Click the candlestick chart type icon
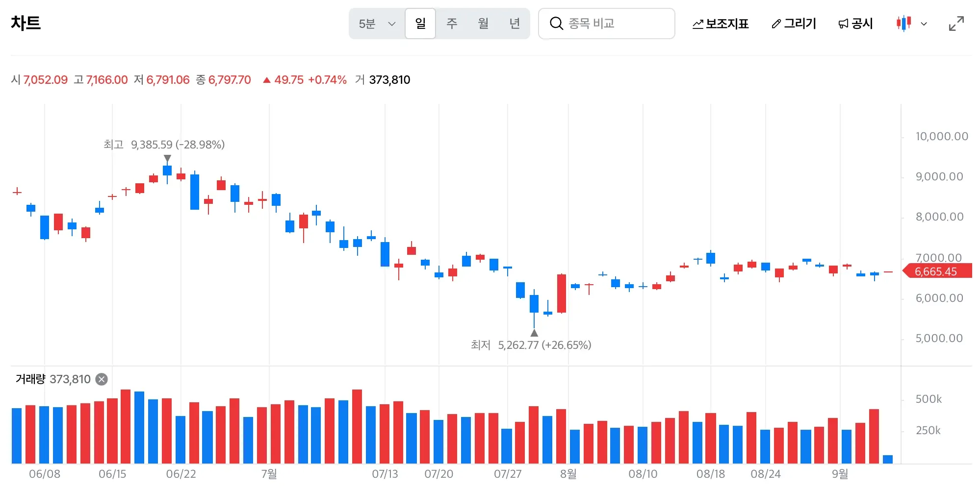The width and height of the screenshot is (980, 490). (x=903, y=23)
